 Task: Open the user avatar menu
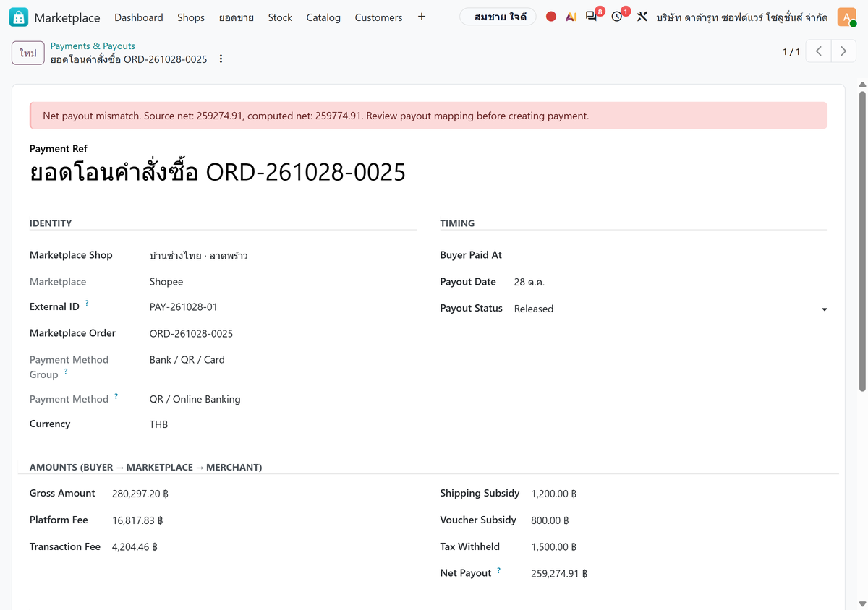point(847,17)
